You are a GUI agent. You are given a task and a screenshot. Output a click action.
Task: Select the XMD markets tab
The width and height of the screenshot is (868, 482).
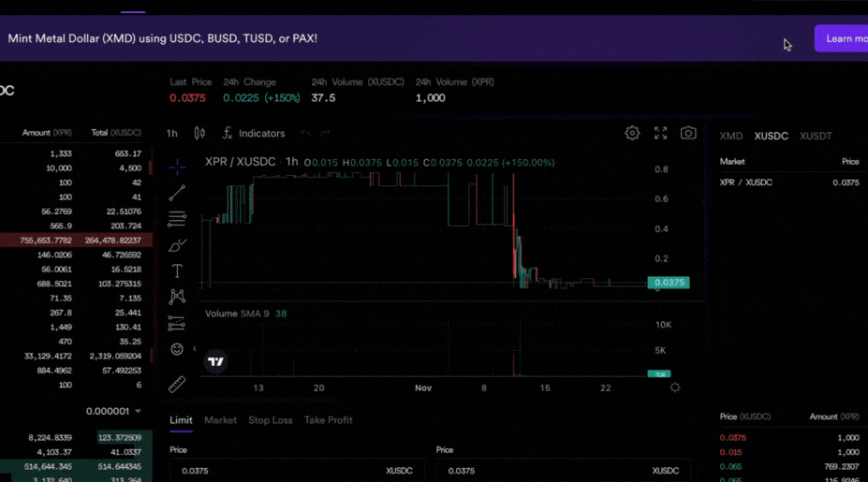pyautogui.click(x=731, y=136)
